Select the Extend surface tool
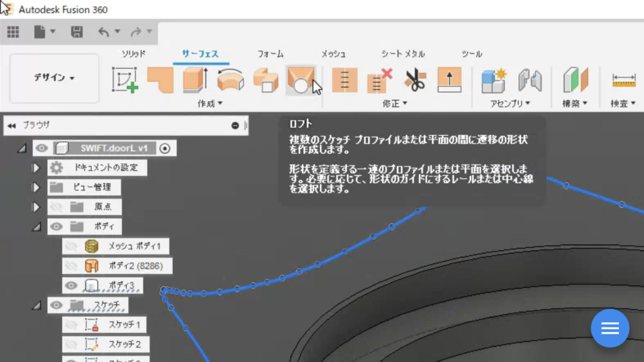The width and height of the screenshot is (644, 362). pos(449,80)
